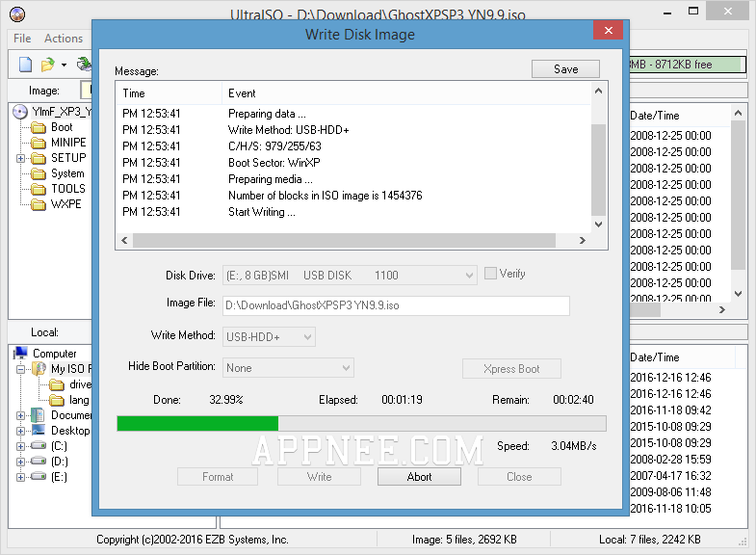The height and width of the screenshot is (555, 756).
Task: Expand the Desktop node in the Local tree
Action: 20,431
